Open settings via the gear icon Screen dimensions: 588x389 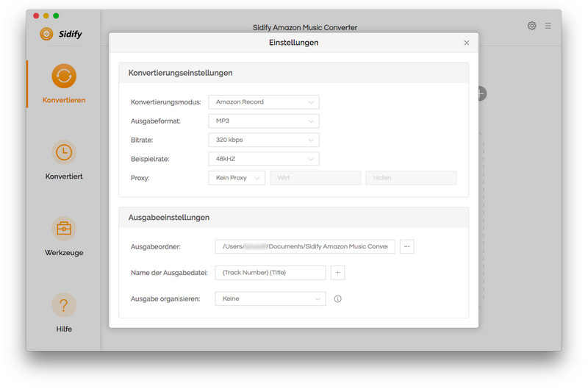pos(531,26)
